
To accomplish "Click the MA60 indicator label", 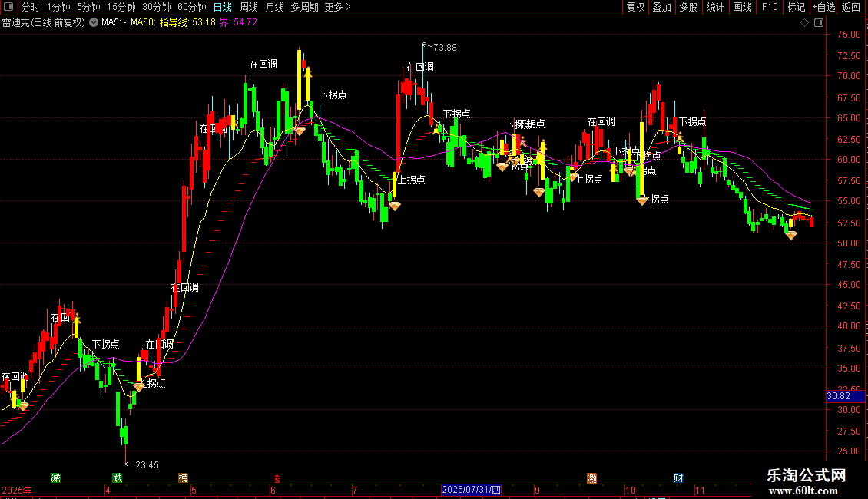I will point(144,22).
